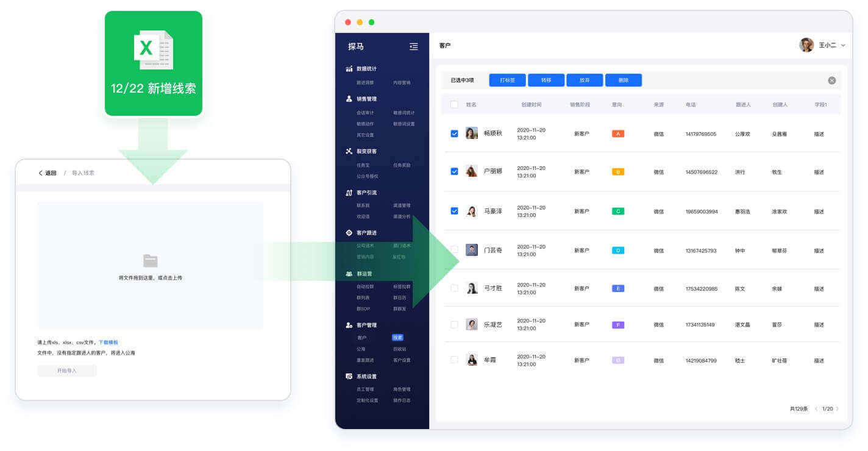This screenshot has width=868, height=451.
Task: Open the 线索 menu item
Action: point(397,338)
